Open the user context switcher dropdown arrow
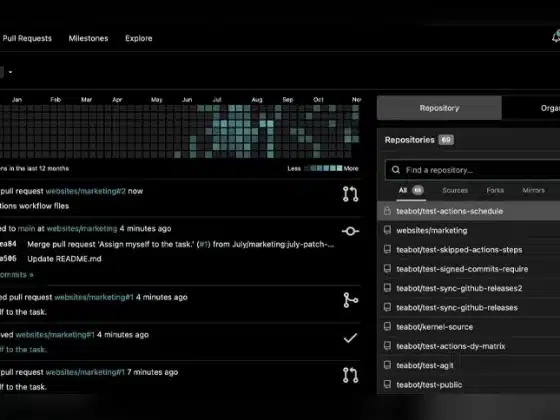This screenshot has width=560, height=420. click(10, 72)
